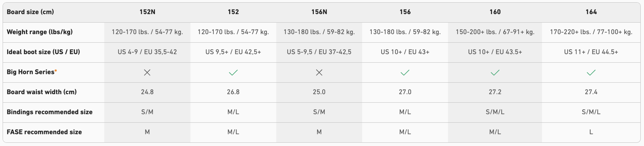Click the 24.8 waist width value
This screenshot has width=644, height=146.
[147, 92]
